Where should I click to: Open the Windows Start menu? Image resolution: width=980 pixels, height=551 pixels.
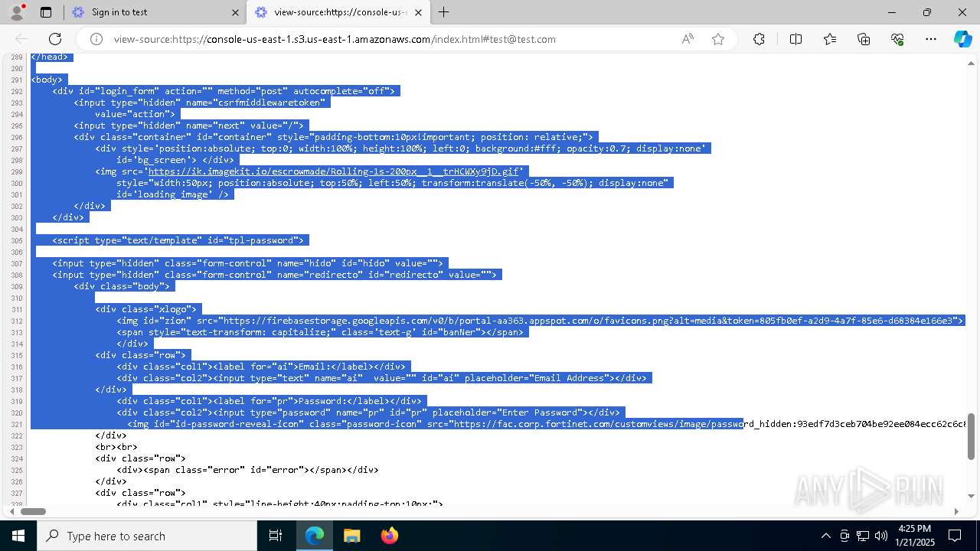(x=18, y=536)
